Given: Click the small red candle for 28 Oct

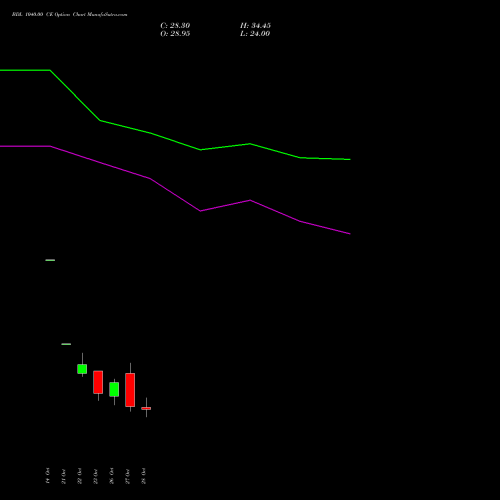Looking at the screenshot, I should tap(146, 408).
